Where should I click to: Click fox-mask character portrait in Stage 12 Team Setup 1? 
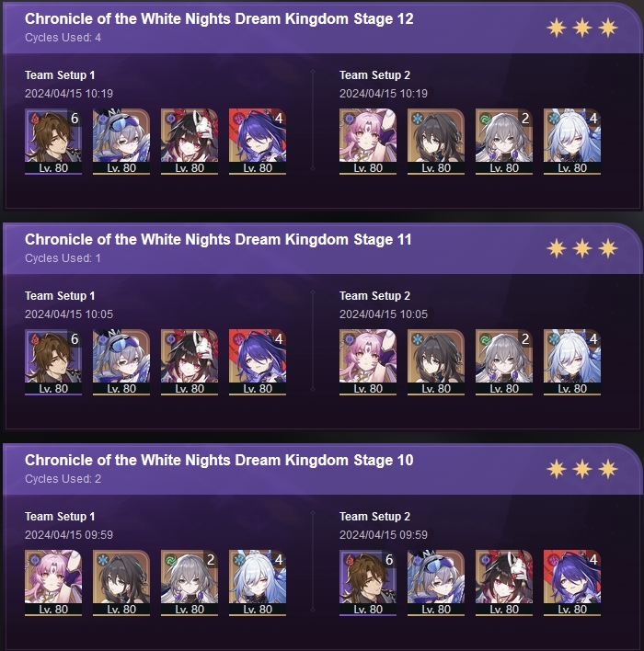[190, 142]
